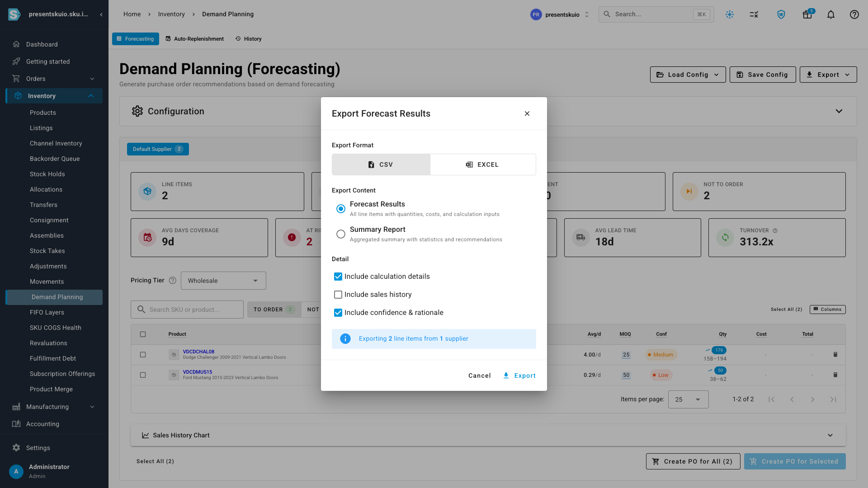Select EXCEL export format
This screenshot has width=868, height=488.
tap(483, 164)
